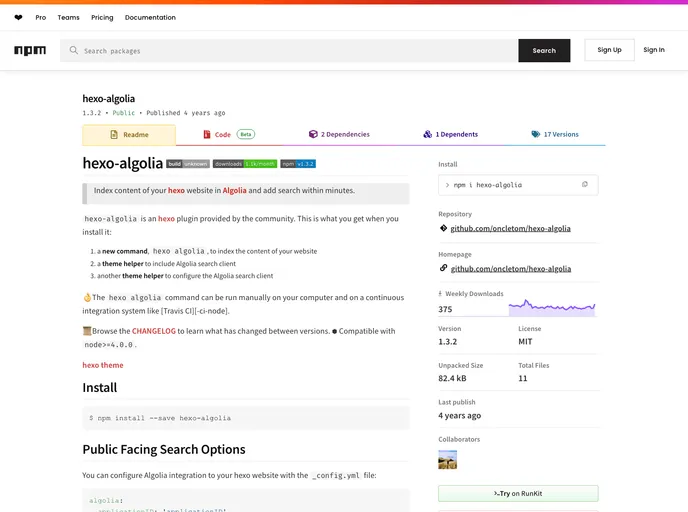Switch to the Code tab

229,134
